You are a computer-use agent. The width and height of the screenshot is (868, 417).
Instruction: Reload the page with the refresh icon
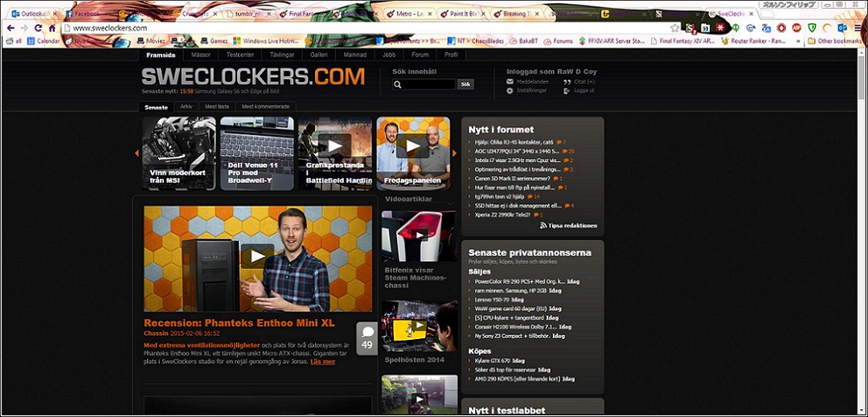pyautogui.click(x=39, y=27)
